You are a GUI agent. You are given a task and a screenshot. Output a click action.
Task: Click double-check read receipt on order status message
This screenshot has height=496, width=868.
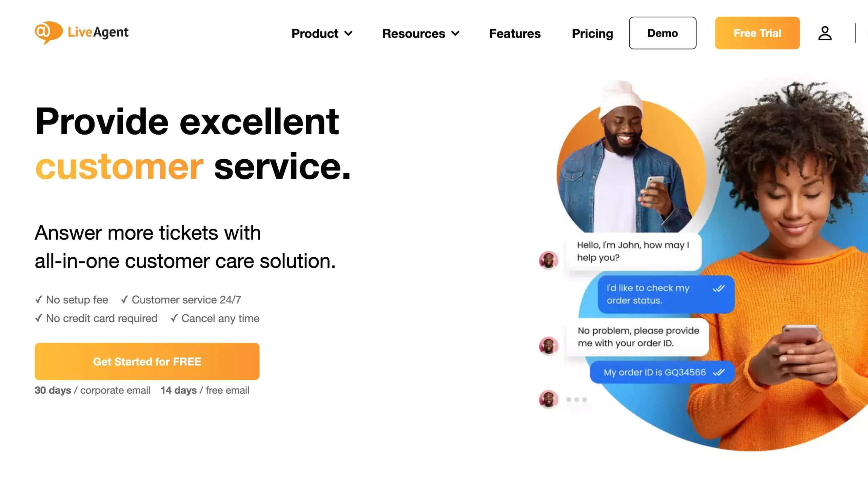click(x=718, y=289)
